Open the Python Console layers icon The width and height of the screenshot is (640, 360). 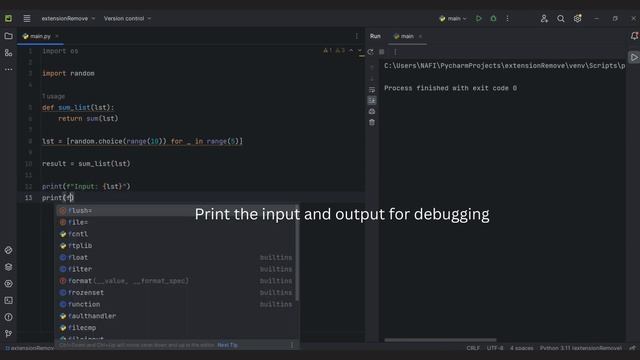tap(8, 267)
